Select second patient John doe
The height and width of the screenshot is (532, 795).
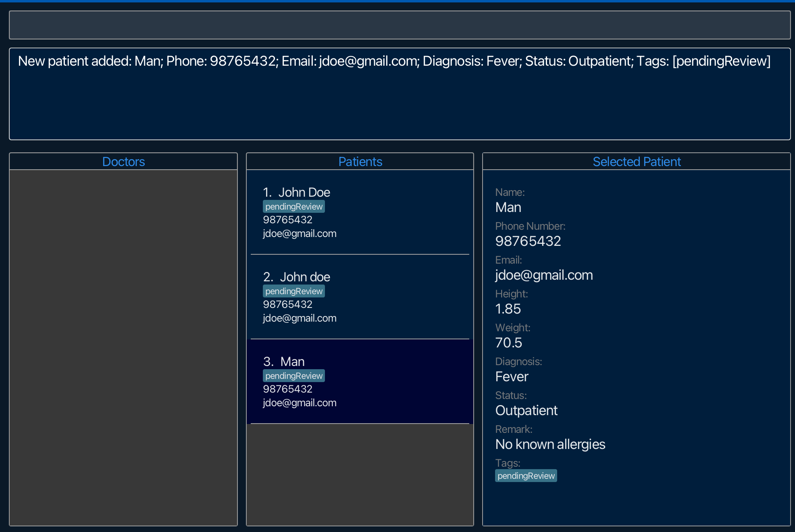(360, 297)
